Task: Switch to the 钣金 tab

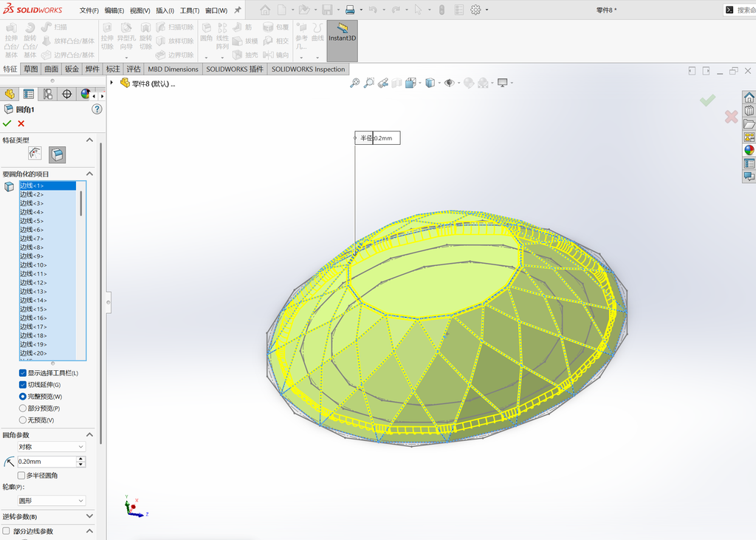Action: pos(72,69)
